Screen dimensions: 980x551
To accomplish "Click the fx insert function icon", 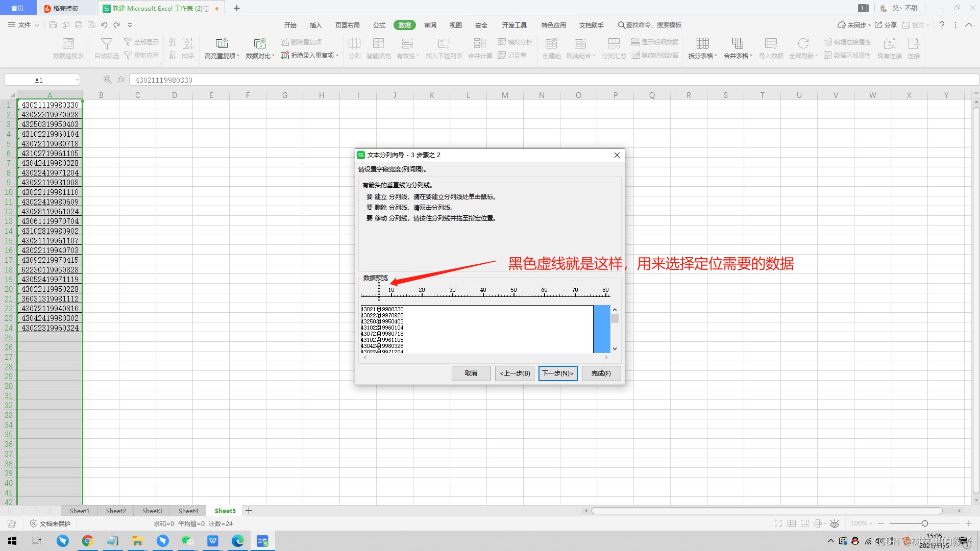I will [121, 80].
